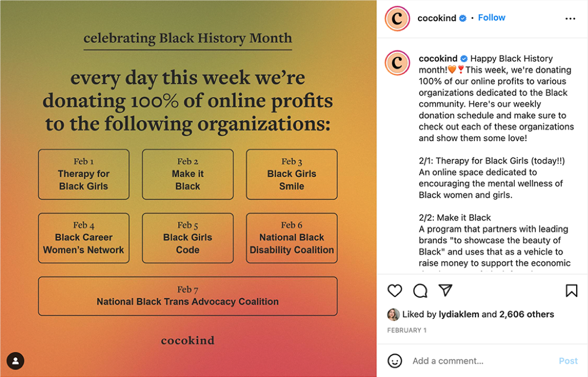The width and height of the screenshot is (588, 377).
Task: Show tagged accounts on the post image
Action: [15, 361]
